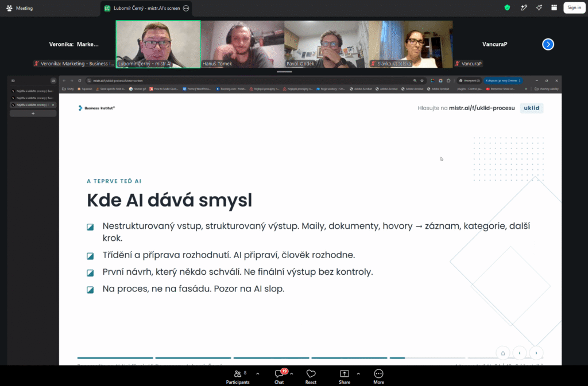Click the A TEPRVE TEĎ AI label
Screen dimensions: 588x386
coord(114,181)
